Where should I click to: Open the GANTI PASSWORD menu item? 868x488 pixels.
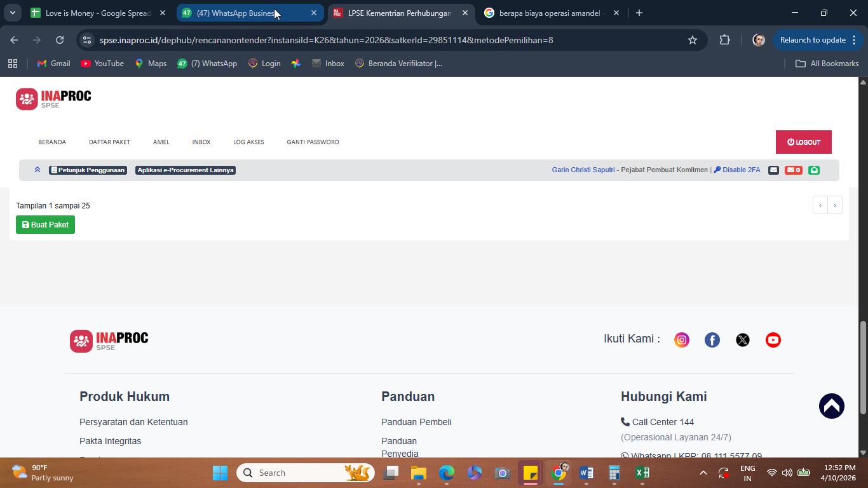pos(313,142)
